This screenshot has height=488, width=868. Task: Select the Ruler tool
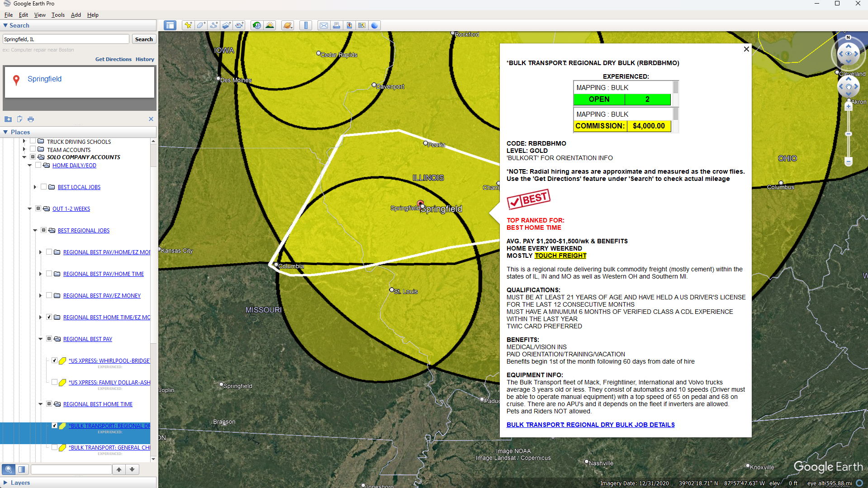coord(306,25)
